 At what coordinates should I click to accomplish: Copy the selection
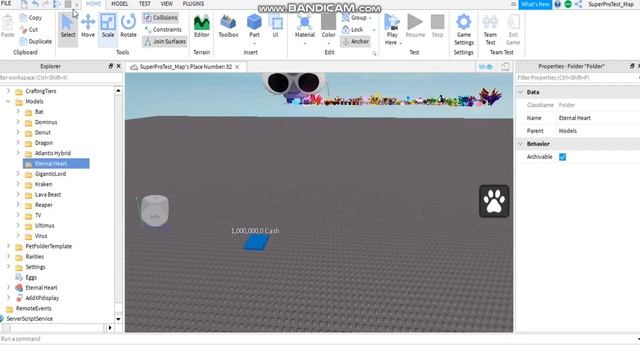click(31, 18)
